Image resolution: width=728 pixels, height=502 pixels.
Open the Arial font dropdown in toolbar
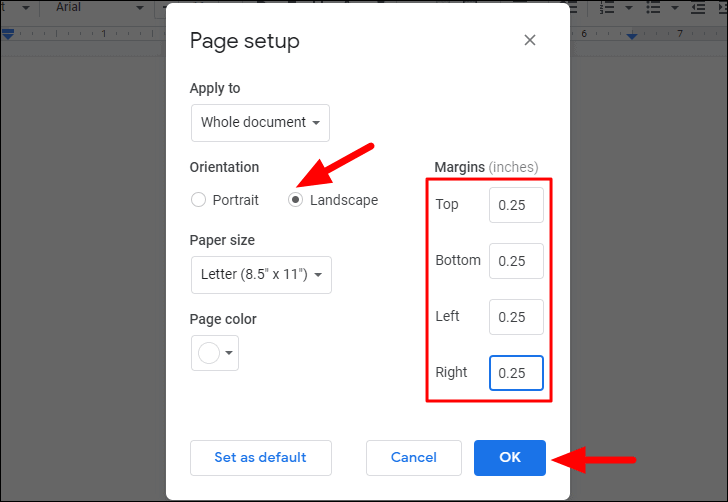100,7
